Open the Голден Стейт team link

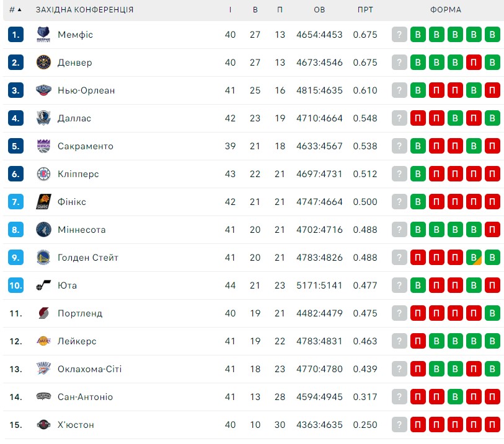tap(88, 258)
